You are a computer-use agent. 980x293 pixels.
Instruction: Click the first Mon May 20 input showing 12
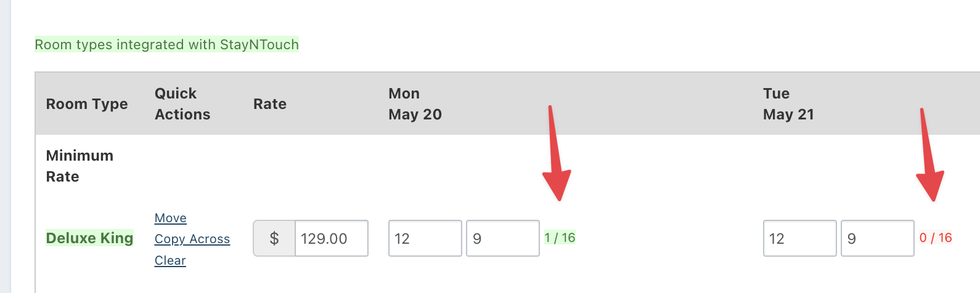pyautogui.click(x=425, y=238)
